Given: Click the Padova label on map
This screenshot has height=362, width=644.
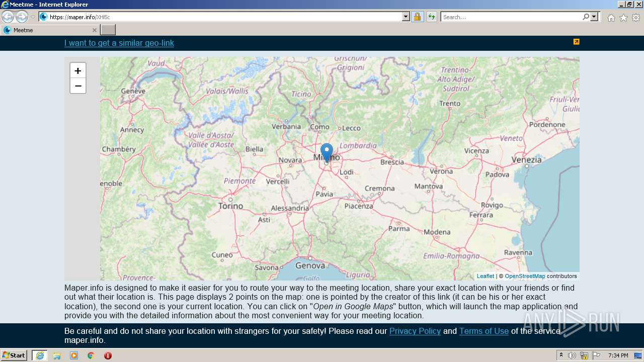Looking at the screenshot, I should pos(498,174).
